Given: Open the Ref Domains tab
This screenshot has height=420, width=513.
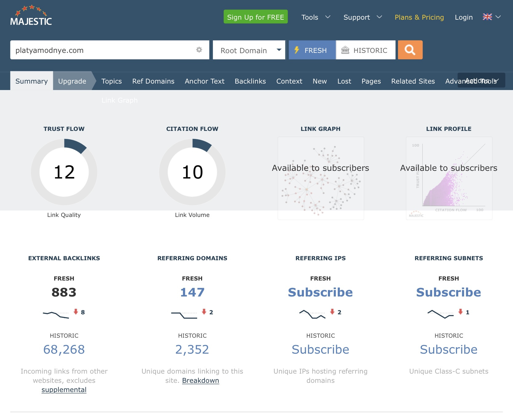Looking at the screenshot, I should coord(153,81).
